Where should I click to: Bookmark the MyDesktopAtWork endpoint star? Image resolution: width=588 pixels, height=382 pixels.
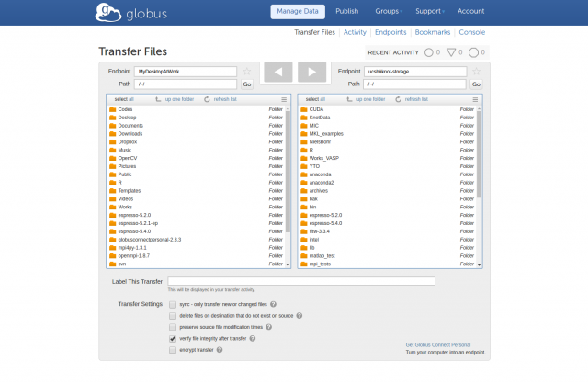[x=247, y=72]
